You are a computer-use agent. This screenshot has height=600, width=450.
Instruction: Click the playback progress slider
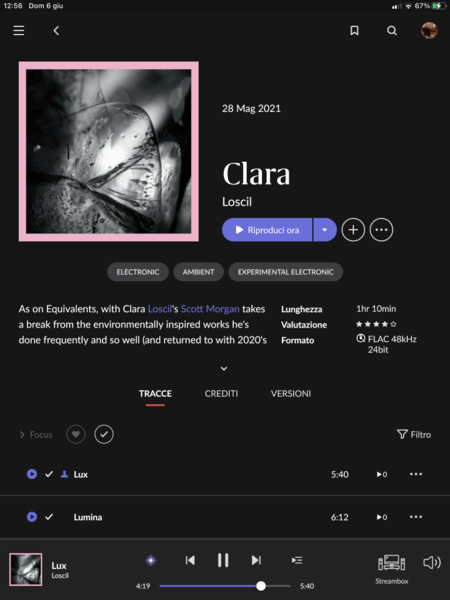(225, 586)
